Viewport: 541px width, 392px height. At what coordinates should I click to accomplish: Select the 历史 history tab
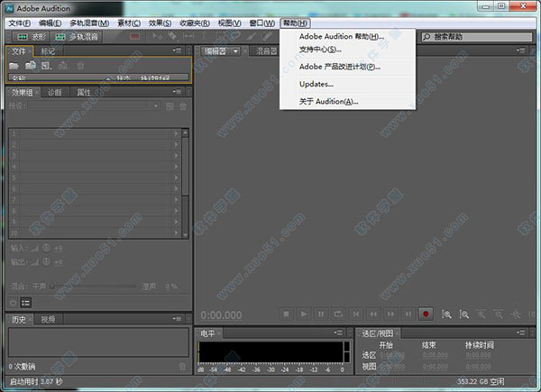[19, 319]
